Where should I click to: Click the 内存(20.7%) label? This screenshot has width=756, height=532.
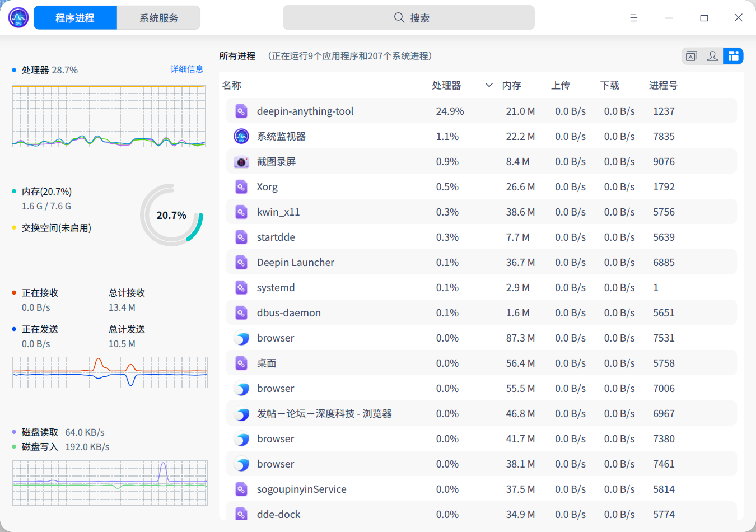tap(47, 192)
